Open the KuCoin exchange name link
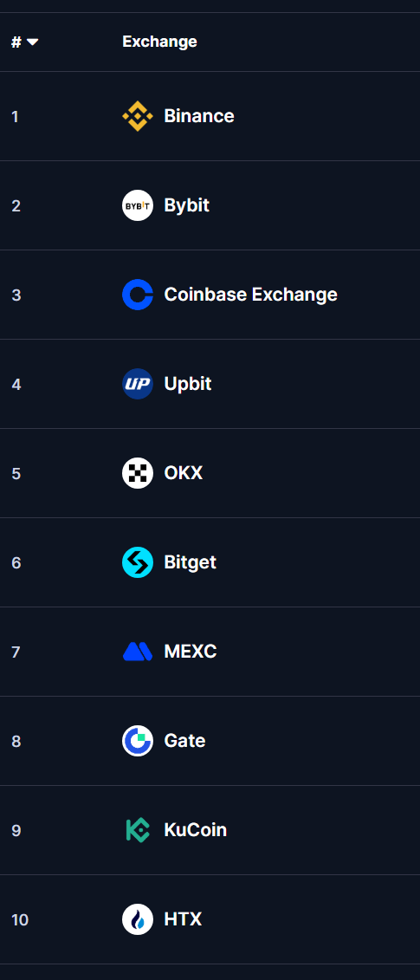The width and height of the screenshot is (420, 980). pyautogui.click(x=195, y=830)
